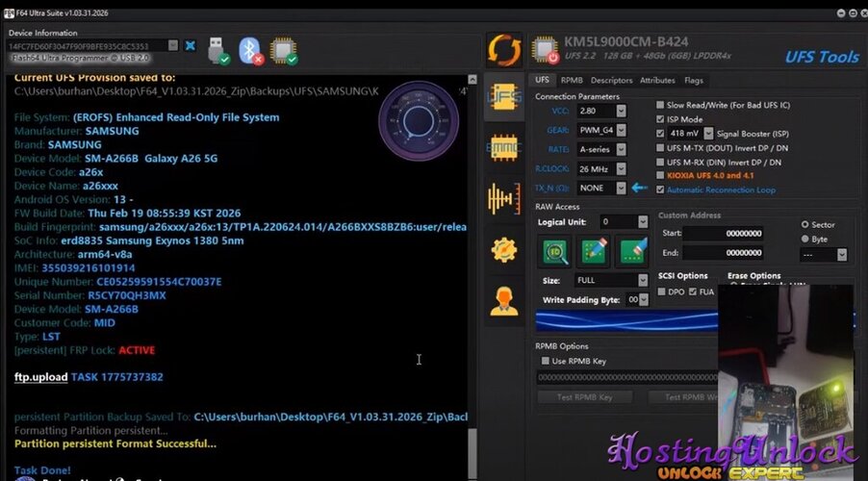
Task: Click the blue wave progress bar
Action: (x=626, y=321)
